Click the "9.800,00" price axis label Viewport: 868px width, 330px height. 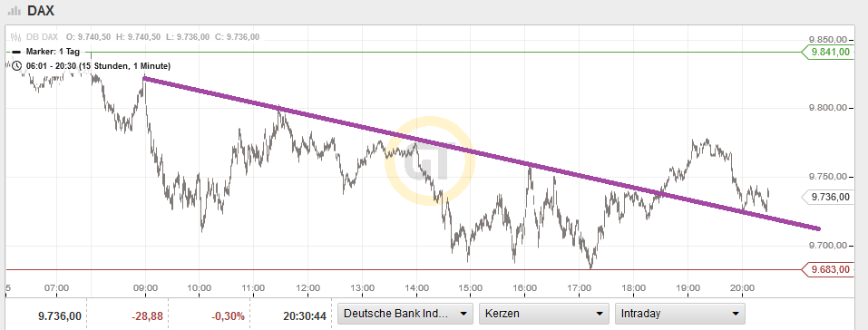point(828,108)
